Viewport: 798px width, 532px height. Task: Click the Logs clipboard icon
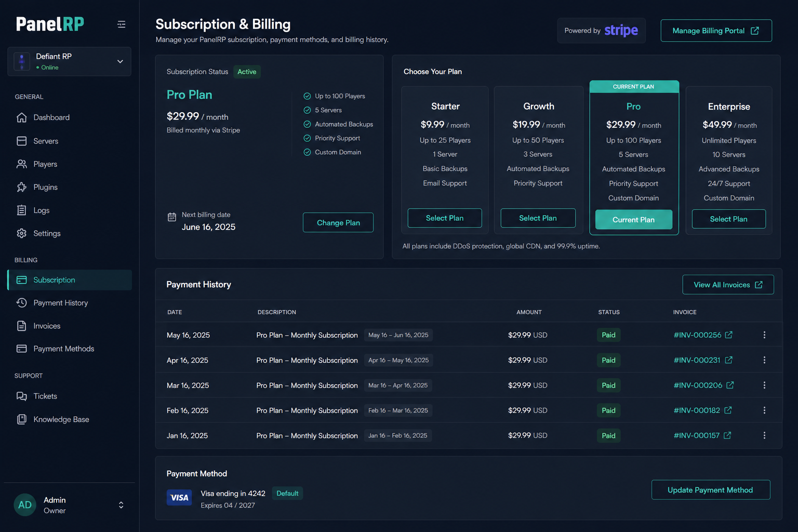pos(22,210)
